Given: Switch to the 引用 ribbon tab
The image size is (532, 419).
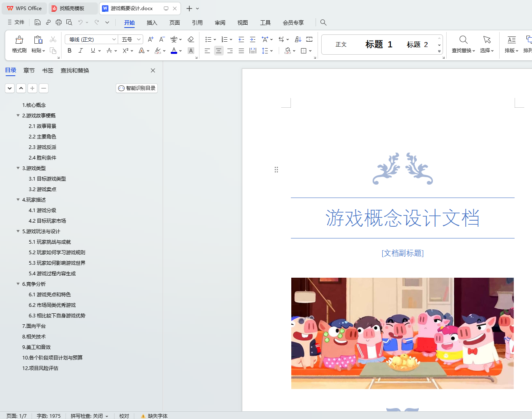Looking at the screenshot, I should click(x=197, y=23).
